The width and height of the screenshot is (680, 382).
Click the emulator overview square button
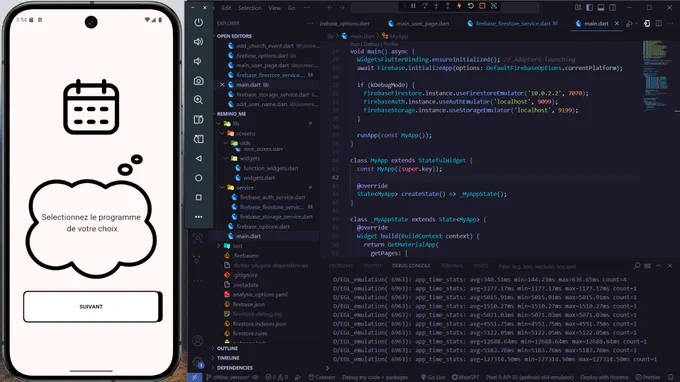point(199,197)
